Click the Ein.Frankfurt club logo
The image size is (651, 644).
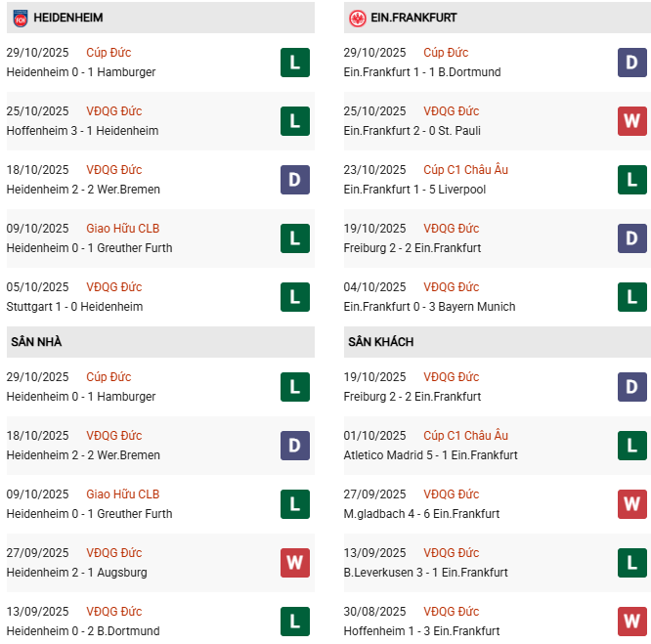click(x=358, y=18)
